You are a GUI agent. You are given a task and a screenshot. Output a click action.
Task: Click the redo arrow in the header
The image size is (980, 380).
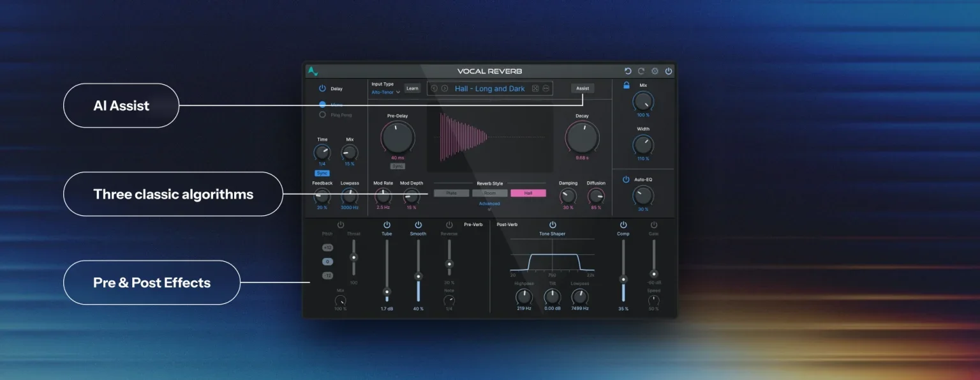(x=641, y=71)
